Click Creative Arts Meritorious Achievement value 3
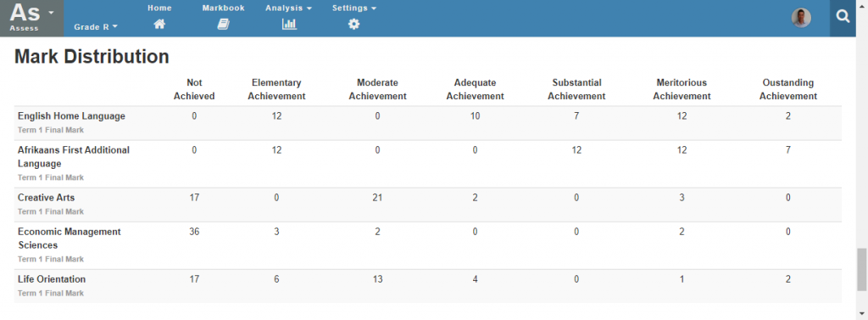Screen dimensions: 868x320 (682, 198)
